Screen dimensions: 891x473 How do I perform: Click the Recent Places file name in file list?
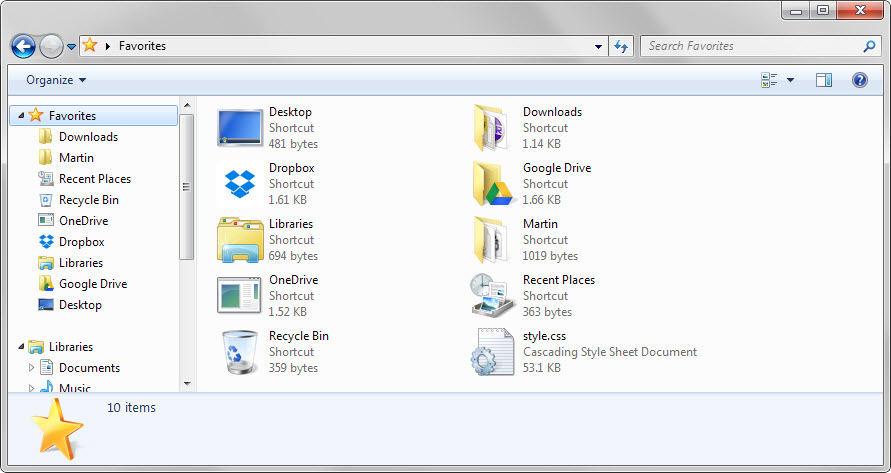[x=559, y=280]
